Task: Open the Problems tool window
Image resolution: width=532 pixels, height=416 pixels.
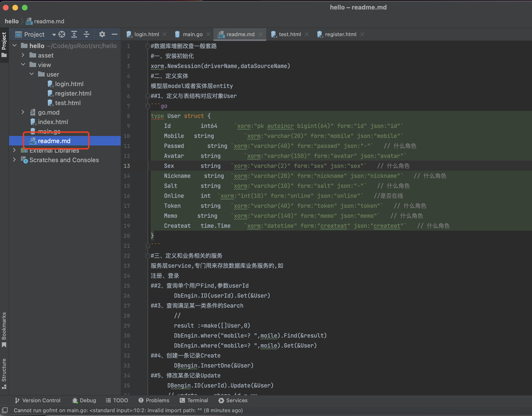Action: point(154,400)
